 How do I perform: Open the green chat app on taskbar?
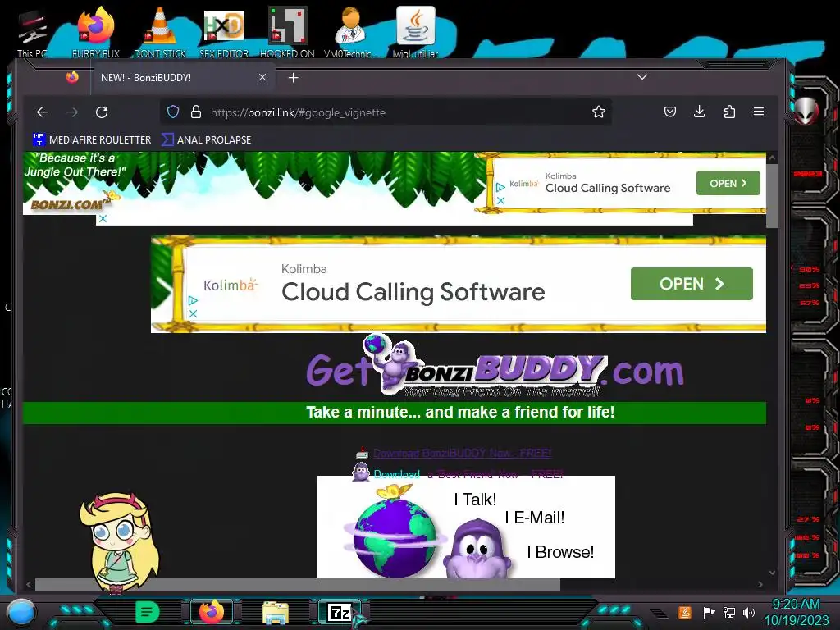[147, 612]
